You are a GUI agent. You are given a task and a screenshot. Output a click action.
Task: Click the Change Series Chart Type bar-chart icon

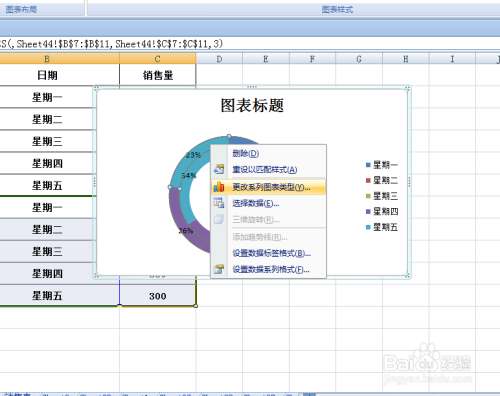click(x=219, y=187)
